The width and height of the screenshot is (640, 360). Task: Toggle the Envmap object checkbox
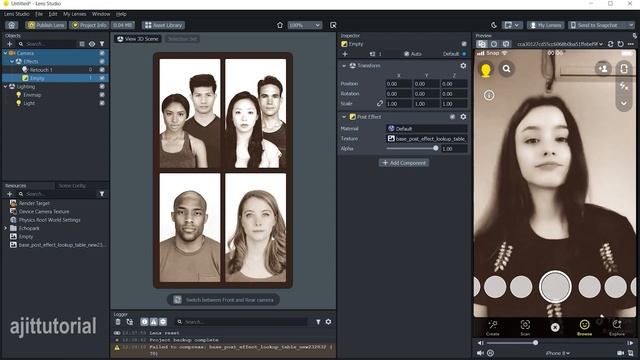click(102, 95)
